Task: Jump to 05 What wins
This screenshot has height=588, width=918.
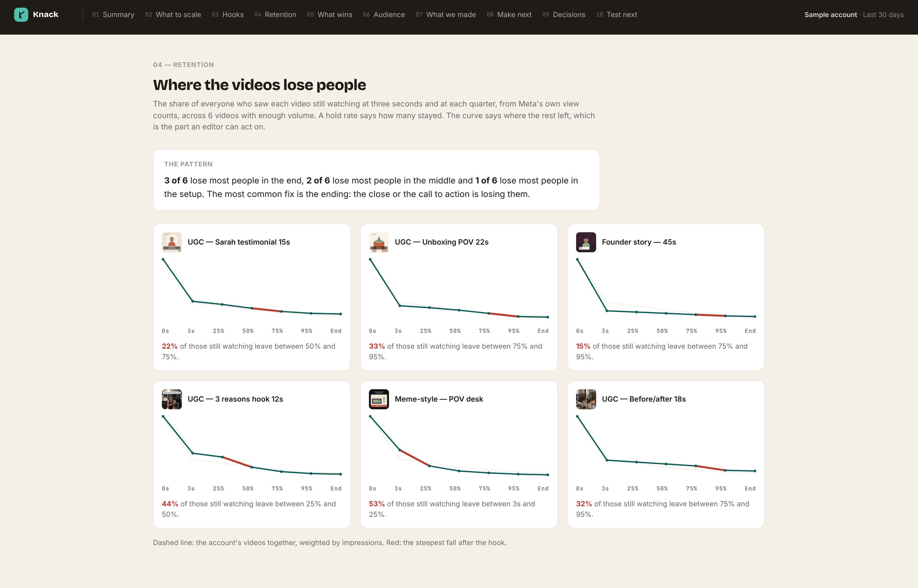Action: click(329, 15)
